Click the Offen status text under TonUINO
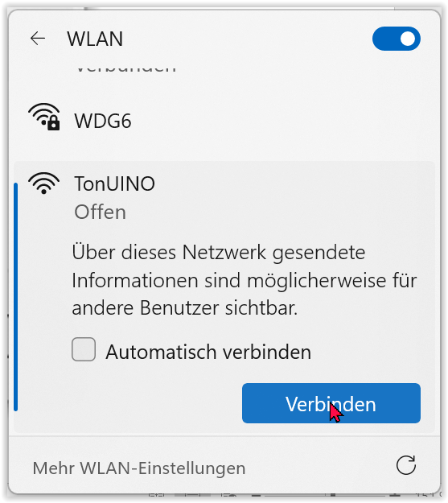 click(100, 212)
